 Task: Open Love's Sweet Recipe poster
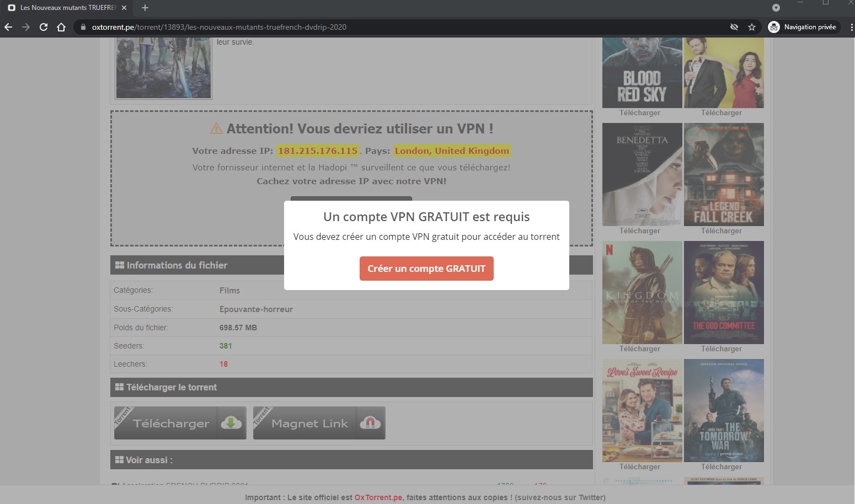(x=642, y=410)
